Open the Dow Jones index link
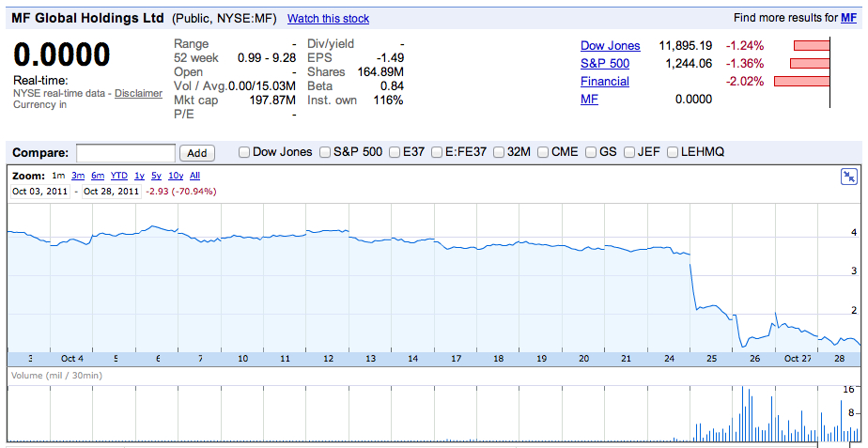 point(610,45)
